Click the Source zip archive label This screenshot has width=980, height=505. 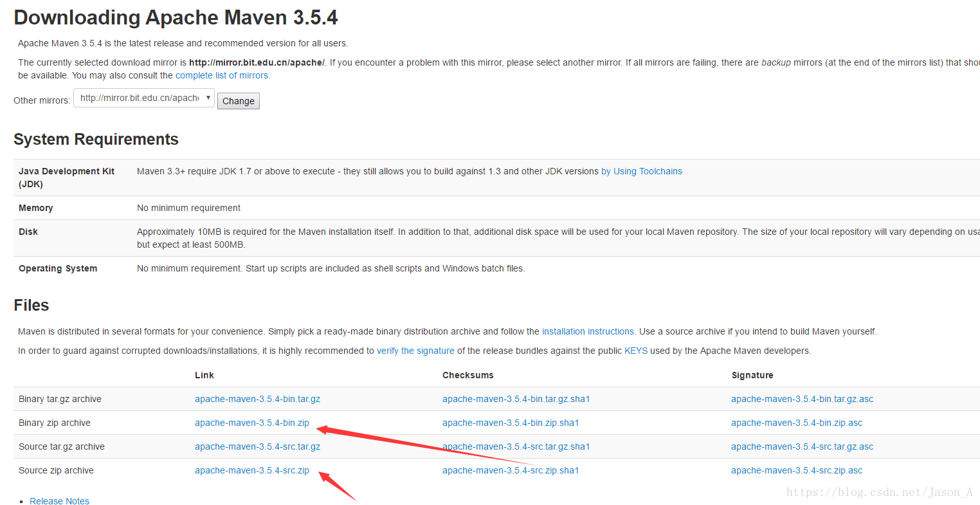point(56,470)
